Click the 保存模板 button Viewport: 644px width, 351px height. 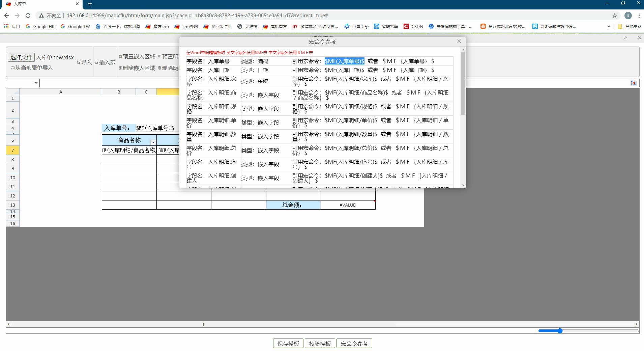tap(288, 344)
